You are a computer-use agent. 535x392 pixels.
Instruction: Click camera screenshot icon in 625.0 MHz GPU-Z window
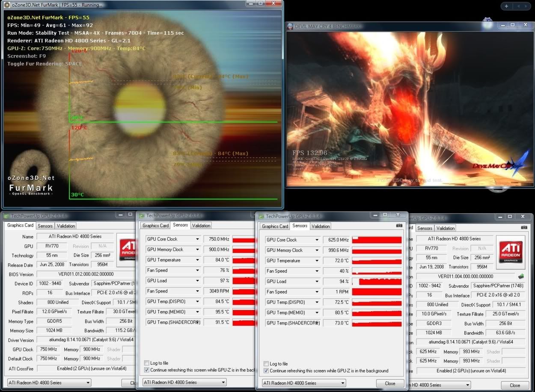click(x=399, y=225)
